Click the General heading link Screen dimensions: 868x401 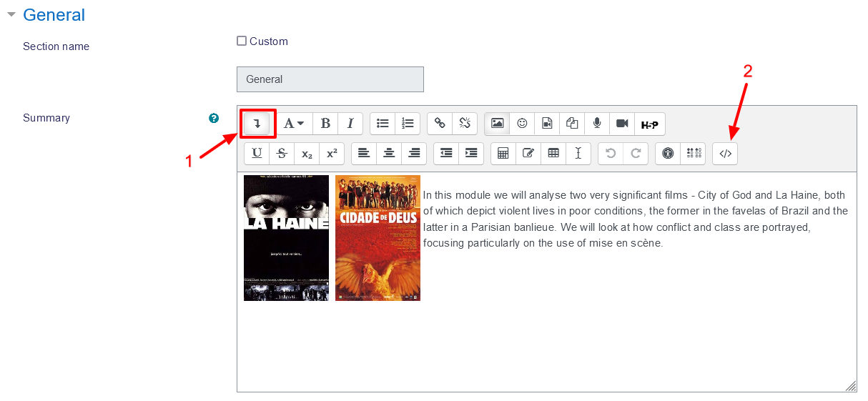54,15
